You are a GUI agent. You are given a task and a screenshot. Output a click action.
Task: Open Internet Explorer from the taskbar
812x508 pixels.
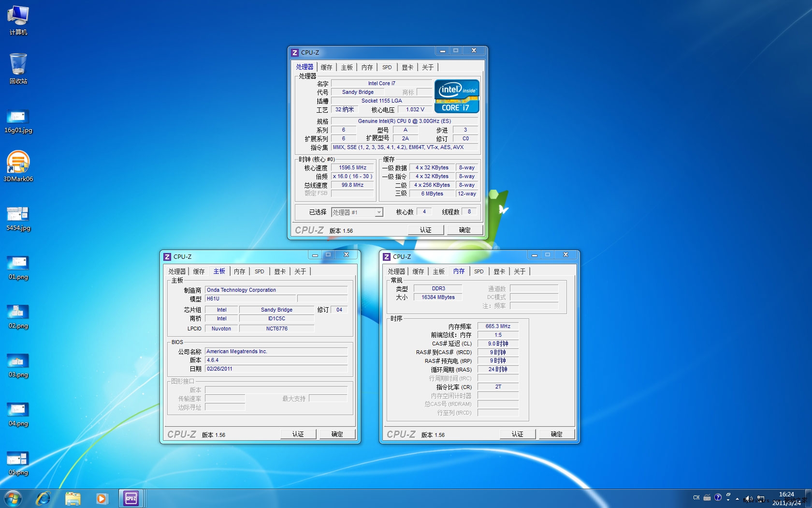tap(43, 498)
